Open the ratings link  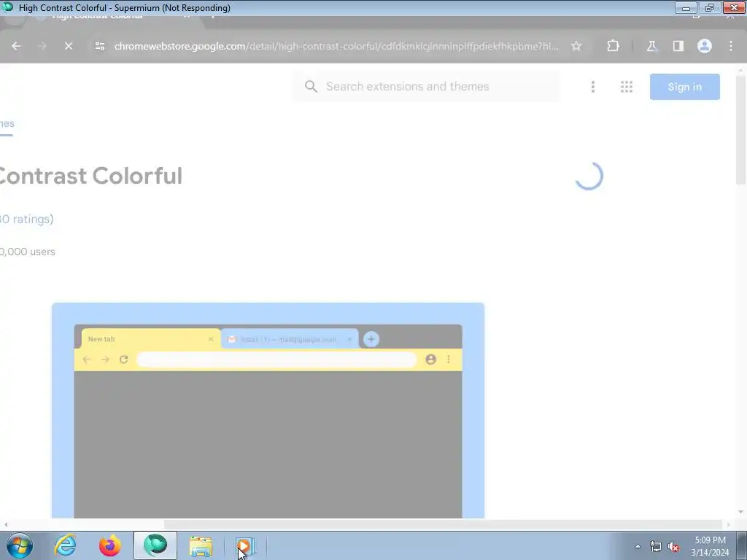pos(27,219)
